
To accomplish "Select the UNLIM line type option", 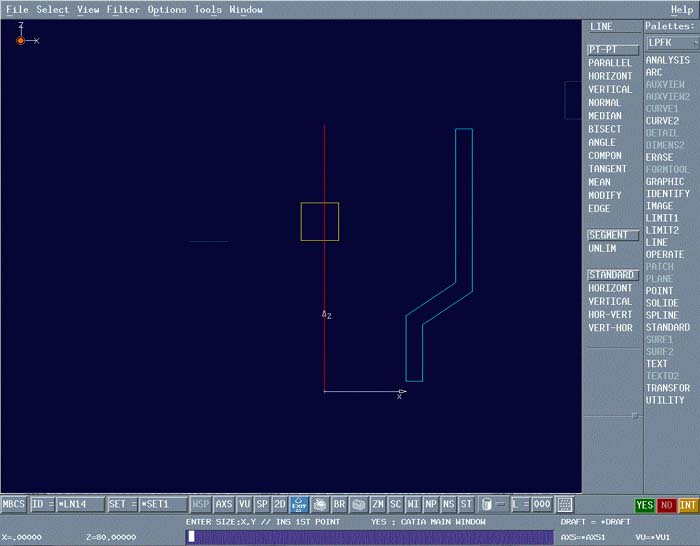I will [x=602, y=248].
